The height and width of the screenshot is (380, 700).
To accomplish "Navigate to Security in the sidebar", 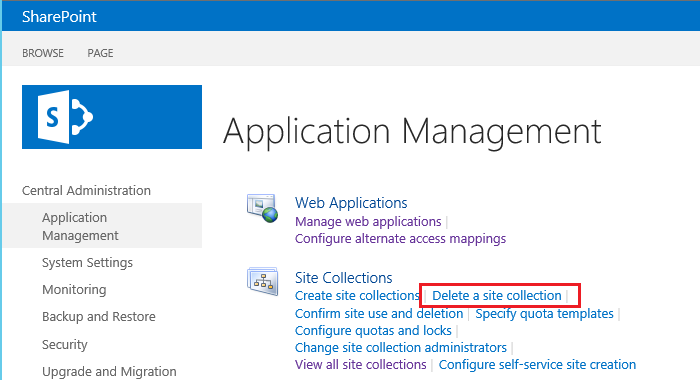I will pos(65,344).
